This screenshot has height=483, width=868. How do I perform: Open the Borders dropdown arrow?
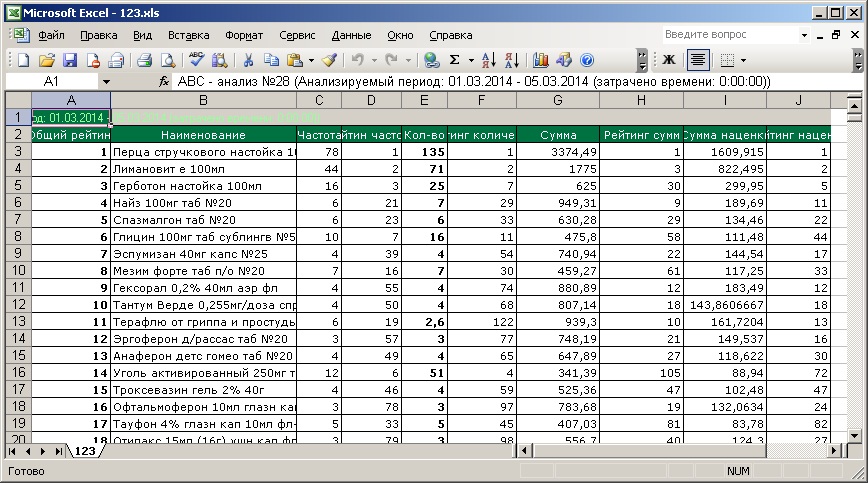[745, 60]
